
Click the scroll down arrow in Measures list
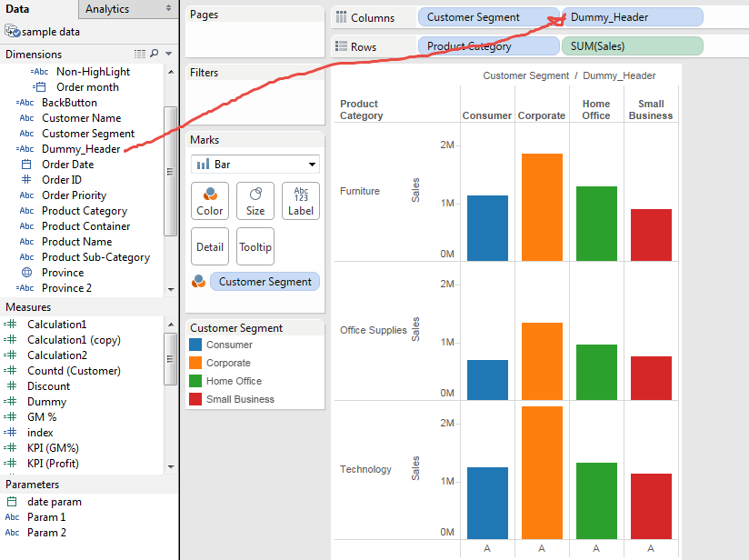point(171,466)
